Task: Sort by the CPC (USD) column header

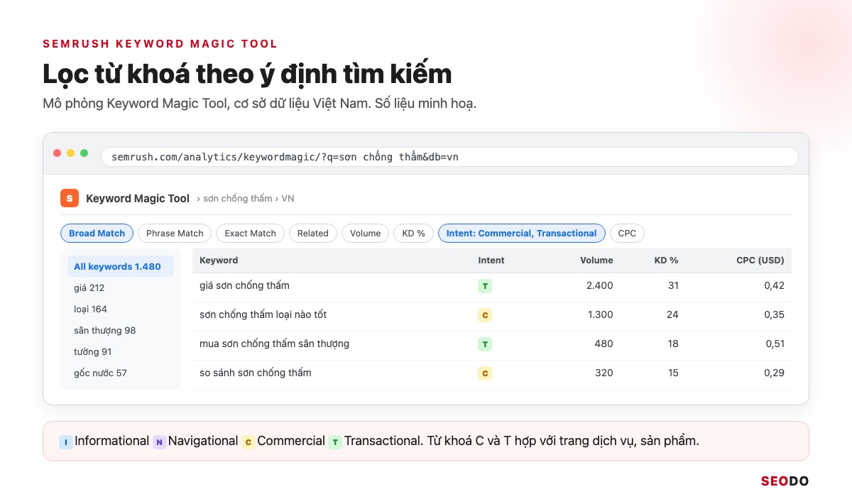Action: 760,261
